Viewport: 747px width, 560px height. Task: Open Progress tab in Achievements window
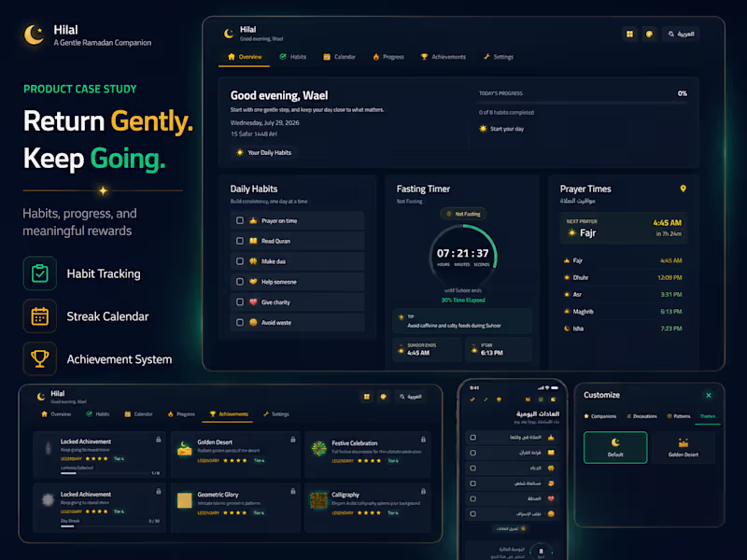pyautogui.click(x=181, y=413)
